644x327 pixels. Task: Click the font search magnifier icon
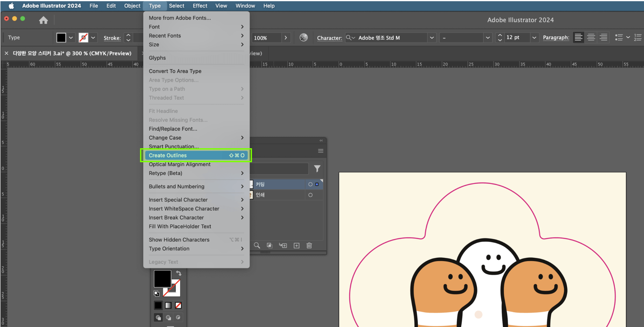point(350,38)
